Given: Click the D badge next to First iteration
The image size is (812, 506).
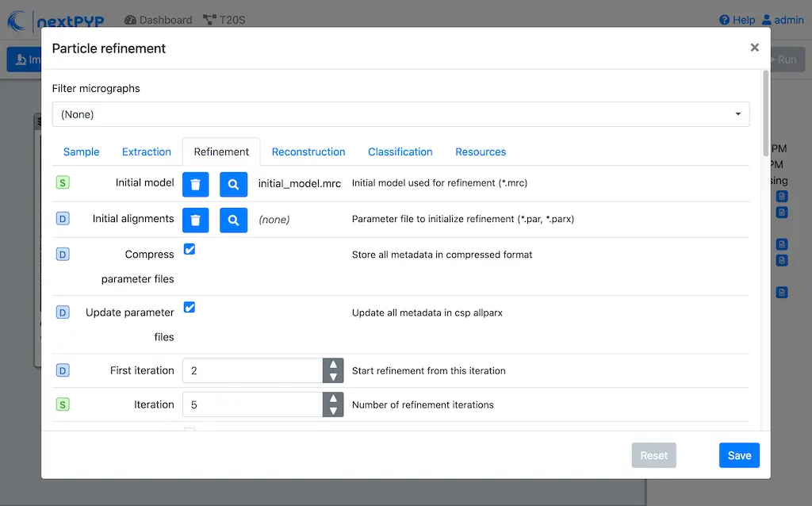Looking at the screenshot, I should click(x=63, y=370).
